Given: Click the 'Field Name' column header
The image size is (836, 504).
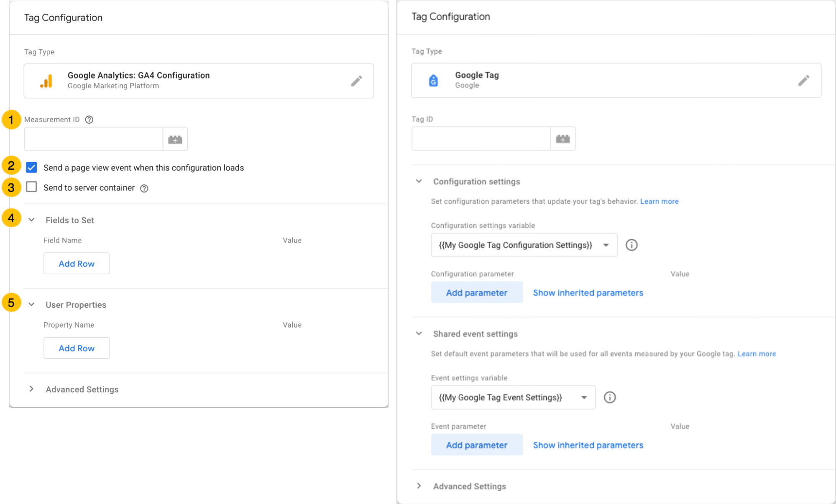Looking at the screenshot, I should click(62, 240).
